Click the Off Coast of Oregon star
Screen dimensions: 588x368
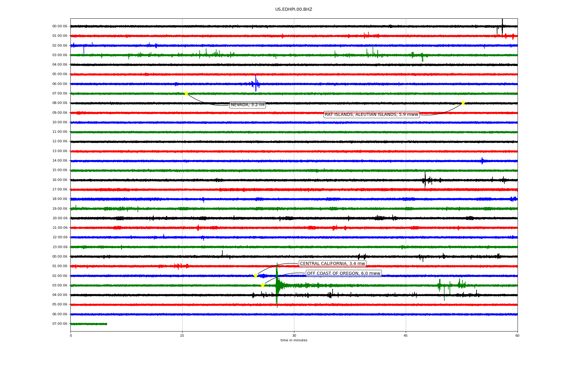(262, 285)
